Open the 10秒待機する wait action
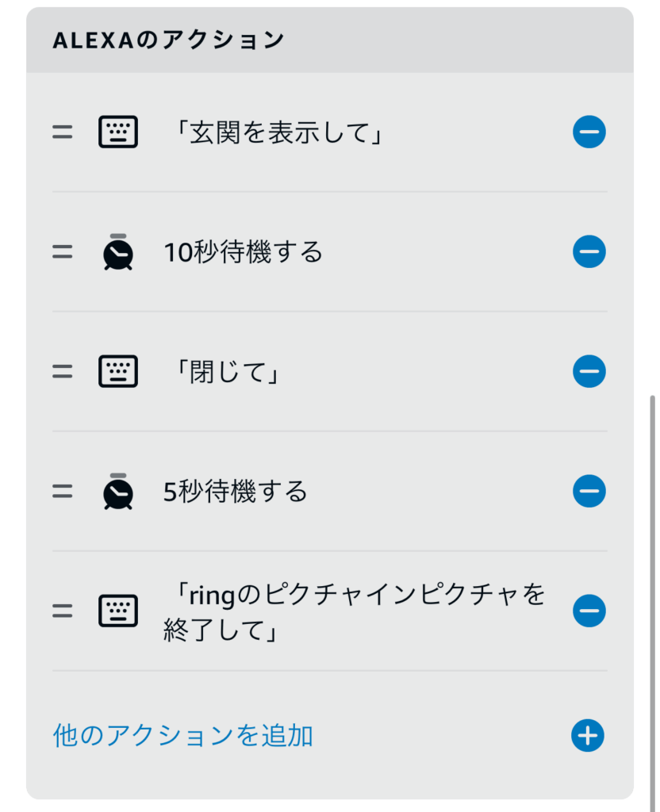660x812 pixels. (244, 252)
